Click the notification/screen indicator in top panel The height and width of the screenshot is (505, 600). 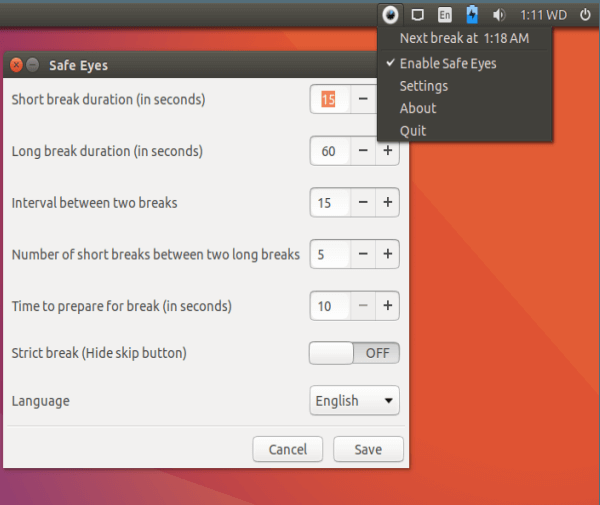(x=417, y=15)
